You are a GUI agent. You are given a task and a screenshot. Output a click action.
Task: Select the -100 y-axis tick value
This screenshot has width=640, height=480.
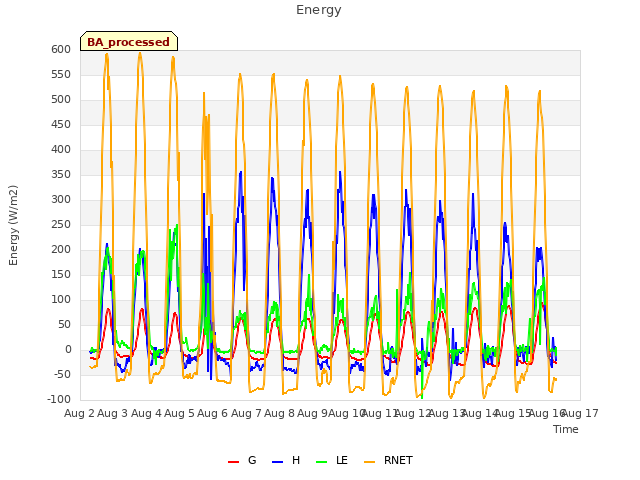coord(59,400)
